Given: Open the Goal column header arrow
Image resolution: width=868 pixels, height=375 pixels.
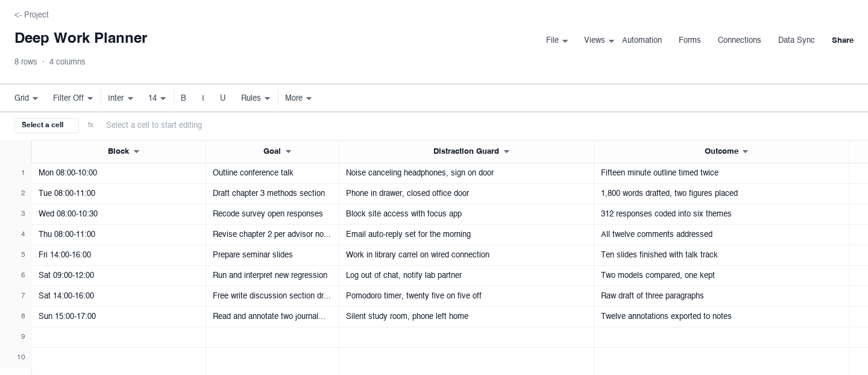Looking at the screenshot, I should (x=288, y=152).
